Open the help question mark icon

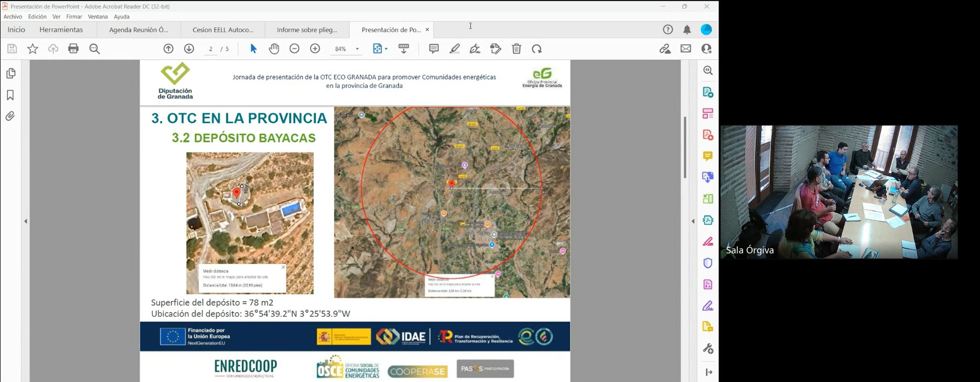[x=668, y=30]
